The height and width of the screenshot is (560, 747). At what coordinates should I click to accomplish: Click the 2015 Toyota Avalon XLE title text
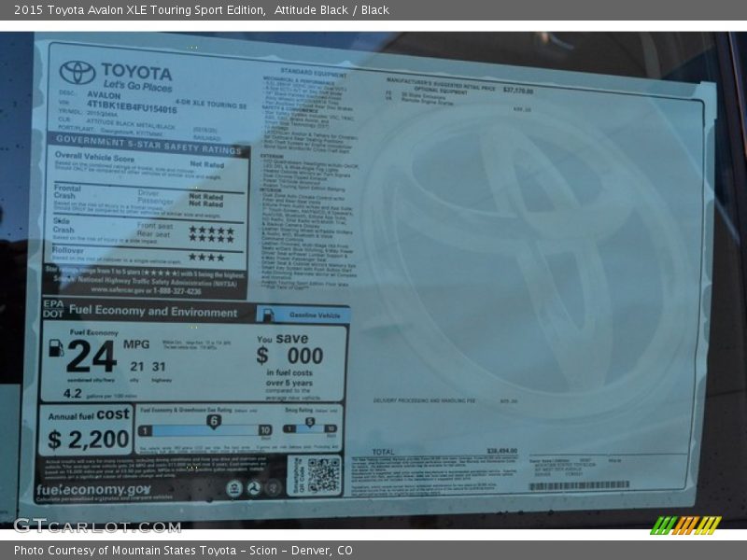coord(140,10)
